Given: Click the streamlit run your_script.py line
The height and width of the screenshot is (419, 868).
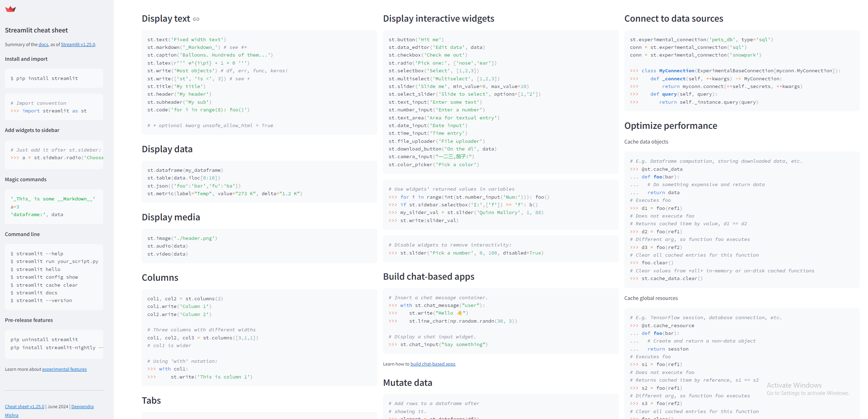Looking at the screenshot, I should click(x=54, y=262).
